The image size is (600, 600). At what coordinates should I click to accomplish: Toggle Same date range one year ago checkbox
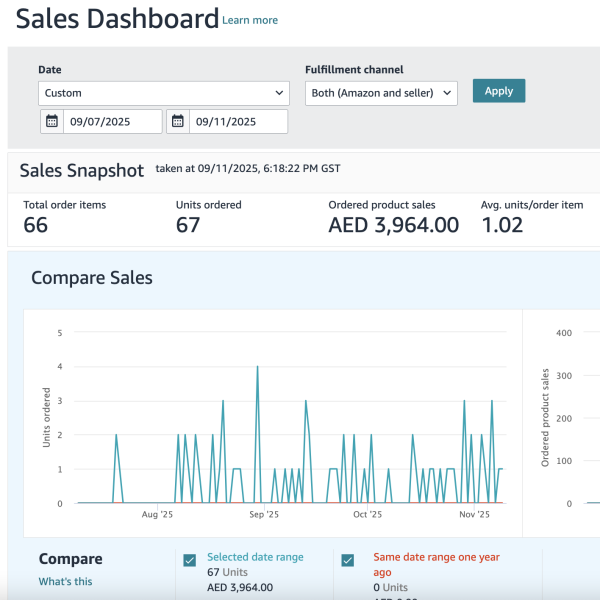348,561
